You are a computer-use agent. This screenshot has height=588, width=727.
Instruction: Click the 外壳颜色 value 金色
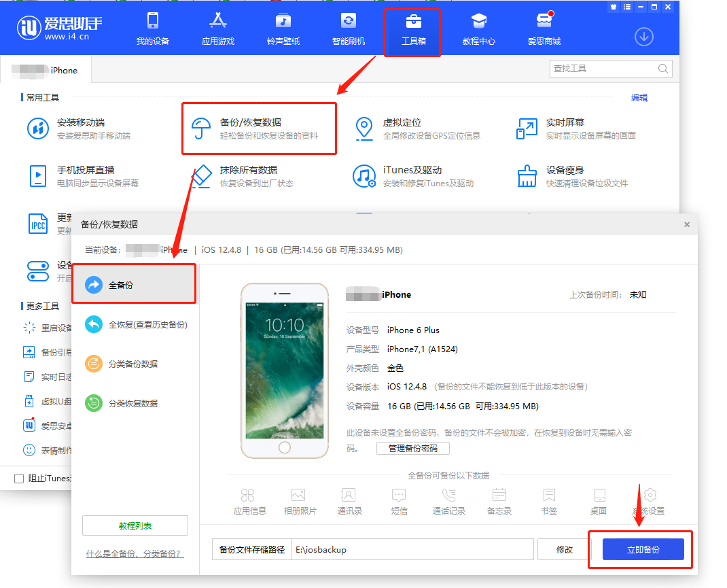[395, 368]
